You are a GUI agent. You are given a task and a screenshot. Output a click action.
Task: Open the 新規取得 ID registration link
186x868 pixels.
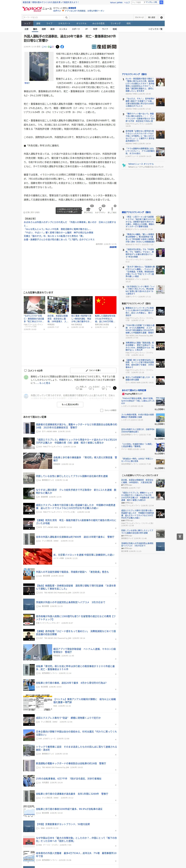click(x=72, y=8)
